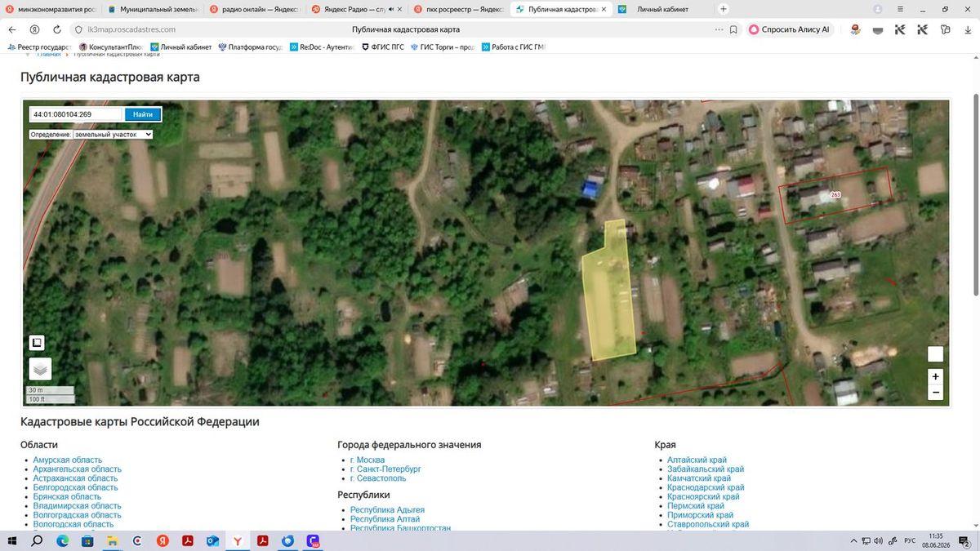Open Белгородская область link
Screen dimensions: 980x551
(75, 487)
